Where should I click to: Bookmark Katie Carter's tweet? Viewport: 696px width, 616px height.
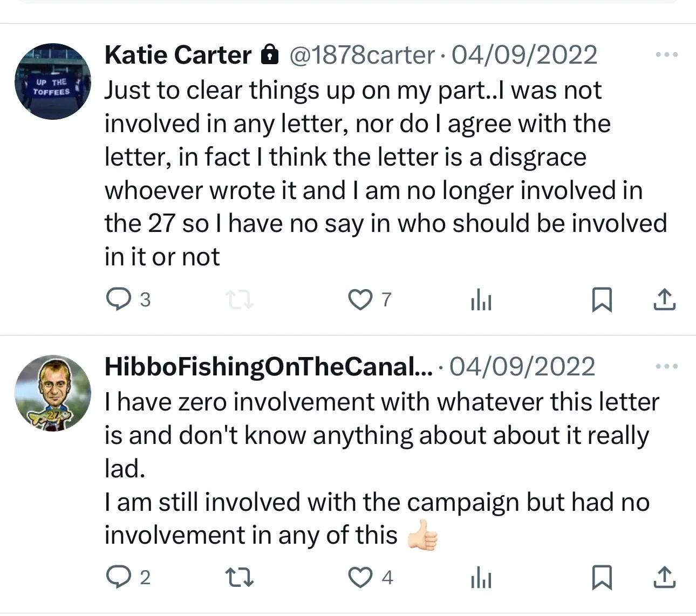(602, 299)
